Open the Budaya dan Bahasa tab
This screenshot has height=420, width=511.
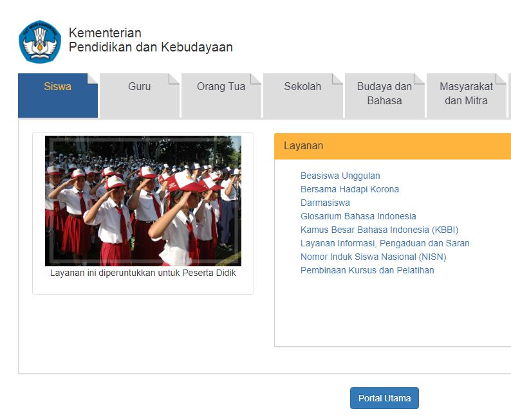[x=384, y=94]
